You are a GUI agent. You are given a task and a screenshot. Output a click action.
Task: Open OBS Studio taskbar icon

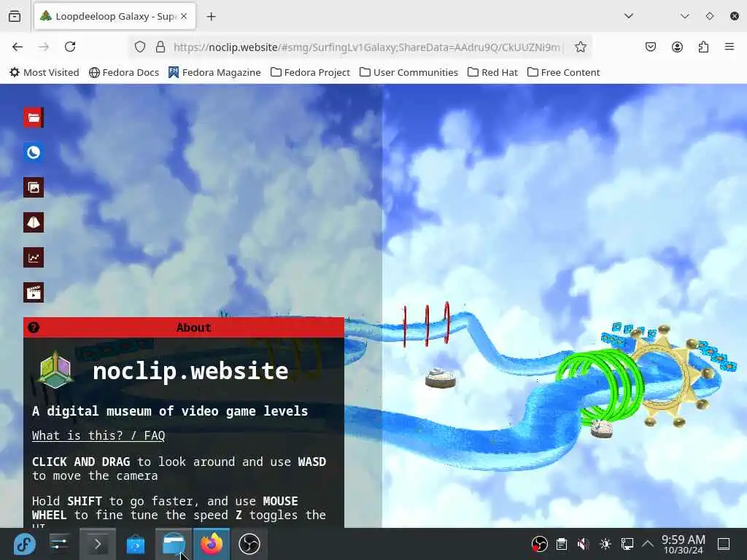(x=249, y=544)
